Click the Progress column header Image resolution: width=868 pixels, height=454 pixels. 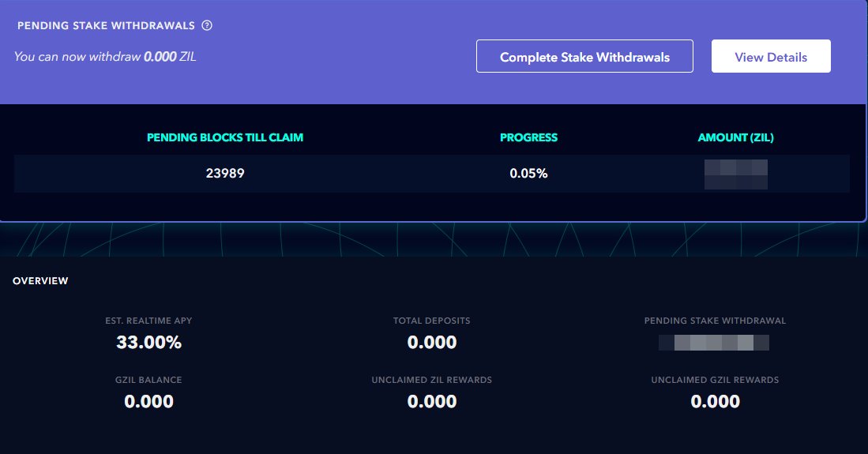coord(528,137)
